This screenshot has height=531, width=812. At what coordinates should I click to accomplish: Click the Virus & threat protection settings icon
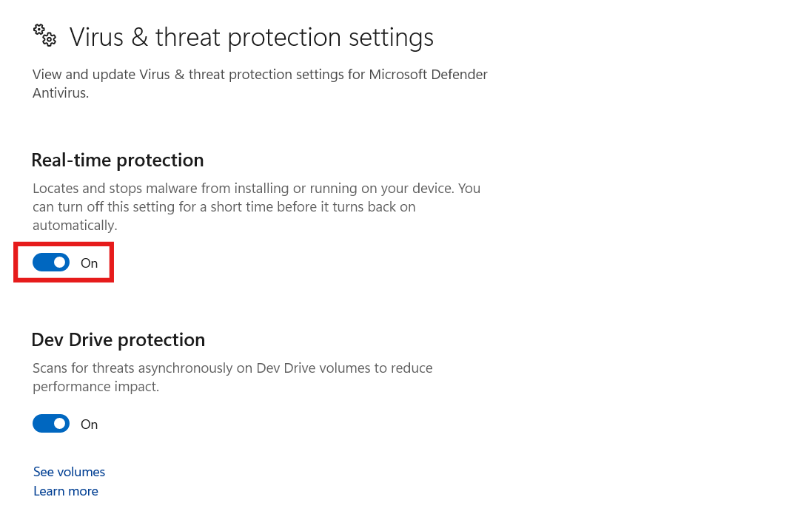click(44, 35)
